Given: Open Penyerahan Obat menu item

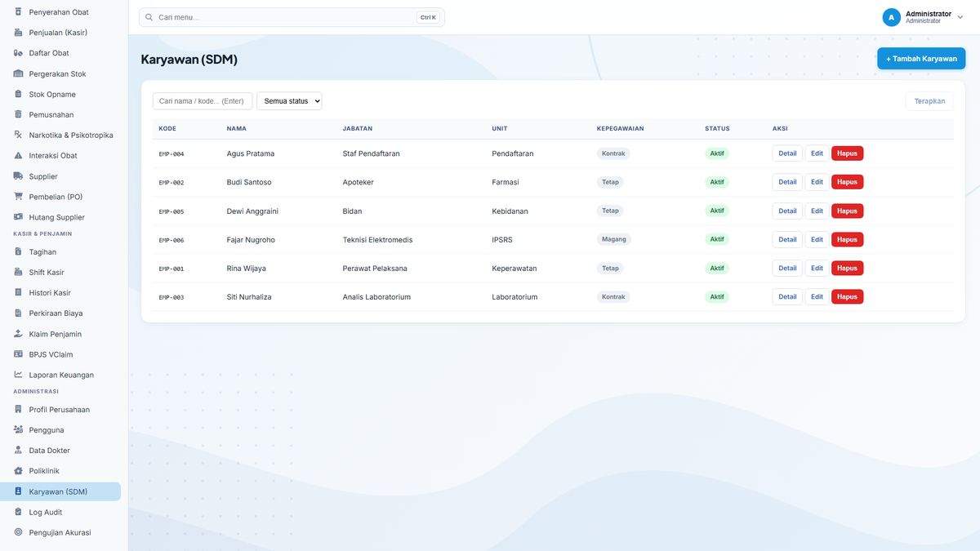Looking at the screenshot, I should click(x=60, y=12).
